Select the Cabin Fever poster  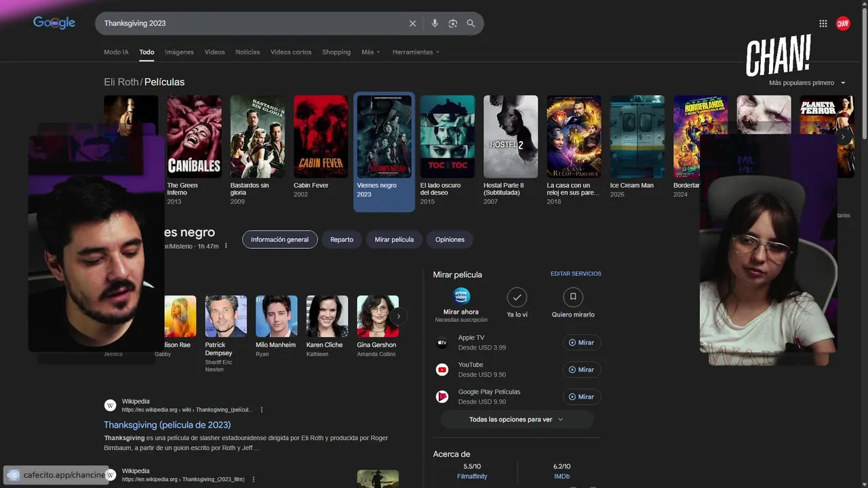(321, 136)
